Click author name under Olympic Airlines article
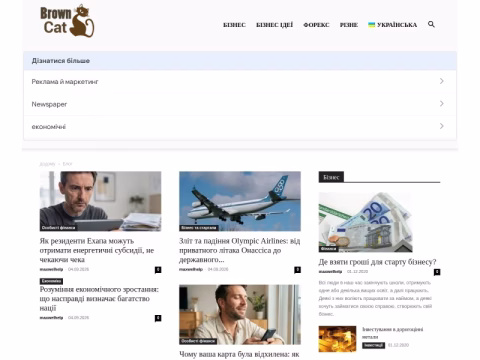Viewport: 480px width, 360px height. pyautogui.click(x=191, y=269)
